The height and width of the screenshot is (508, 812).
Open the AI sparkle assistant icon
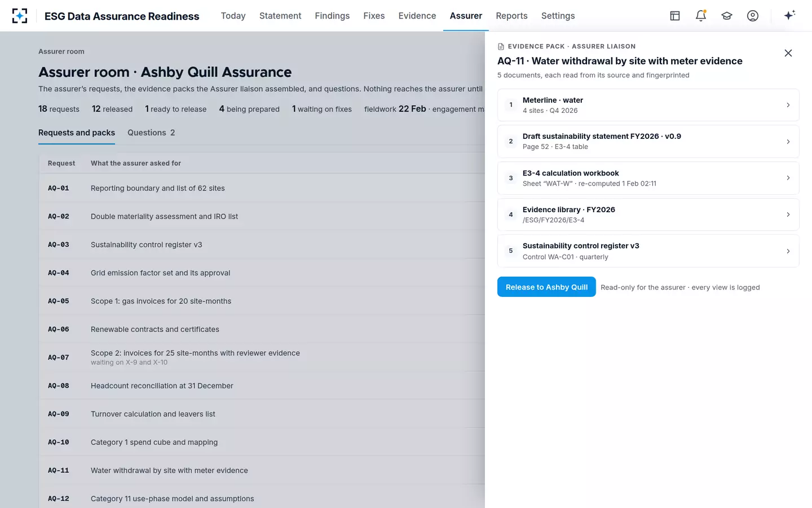click(789, 15)
